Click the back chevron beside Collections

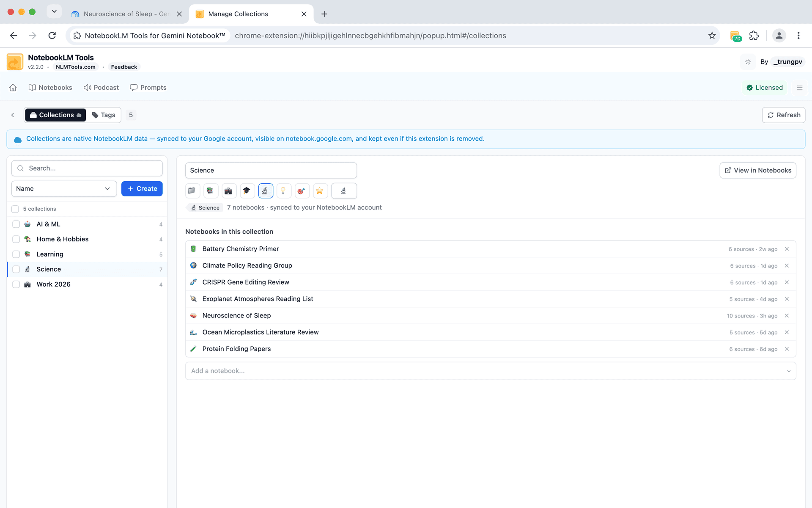pos(13,115)
